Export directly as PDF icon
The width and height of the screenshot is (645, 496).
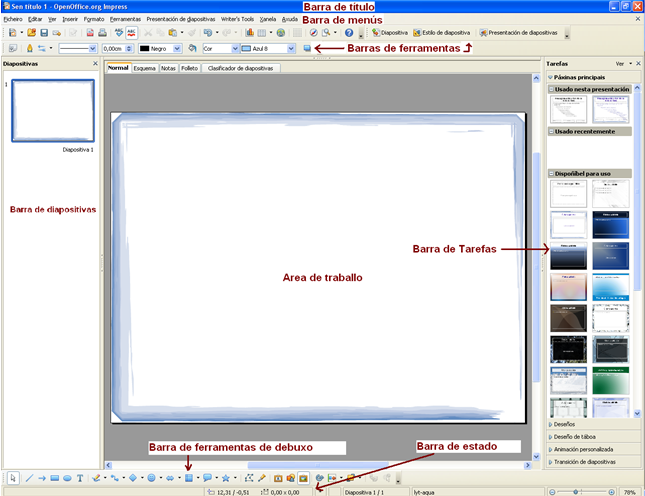90,32
